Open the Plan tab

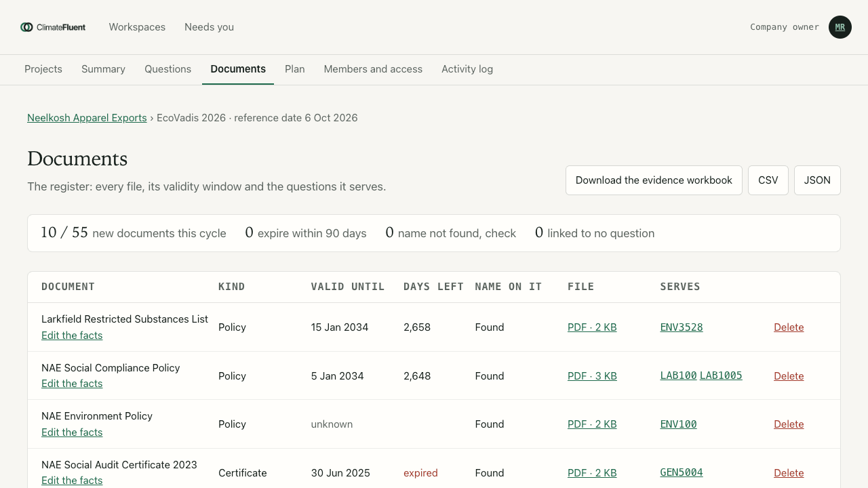pyautogui.click(x=295, y=69)
